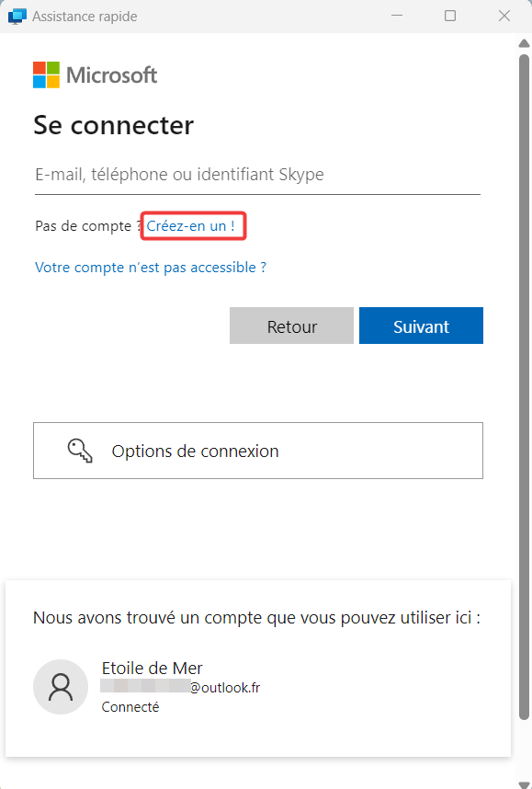Viewport: 532px width, 789px height.
Task: Click the scrollbar up arrow
Action: pos(524,44)
